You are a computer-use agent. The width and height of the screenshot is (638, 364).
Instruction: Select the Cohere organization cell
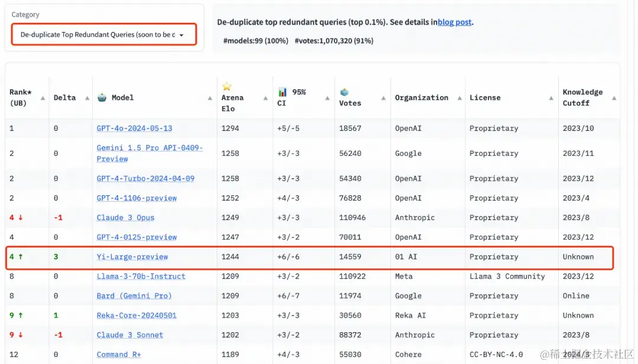[x=408, y=354]
